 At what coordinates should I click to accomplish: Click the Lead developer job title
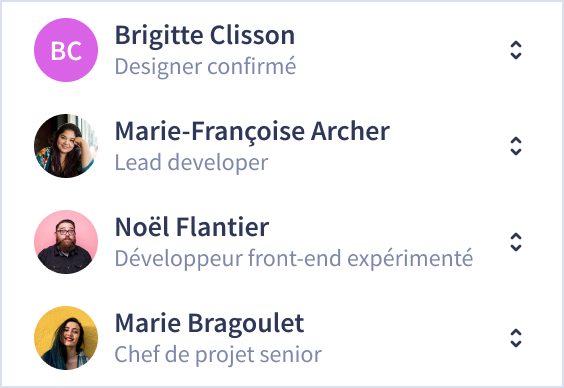click(191, 163)
